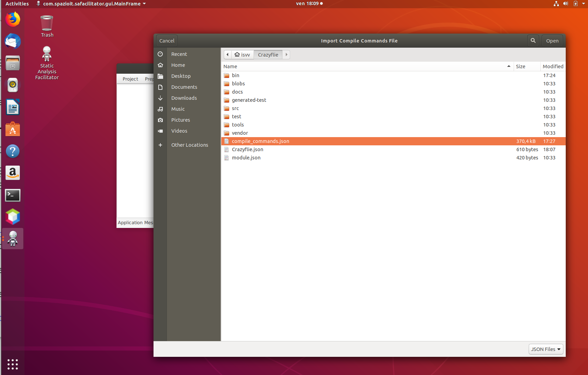Select the generated-test folder

249,100
